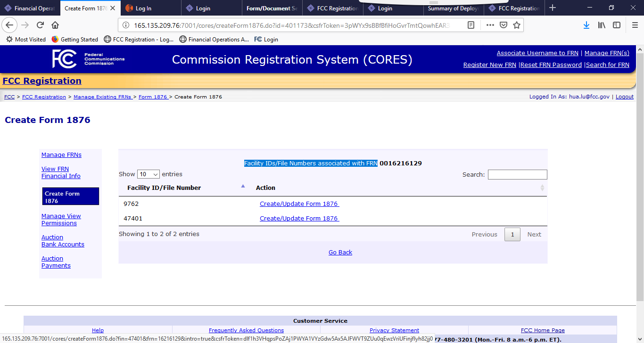Click Reset FRN Password link
The width and height of the screenshot is (644, 343).
click(551, 65)
